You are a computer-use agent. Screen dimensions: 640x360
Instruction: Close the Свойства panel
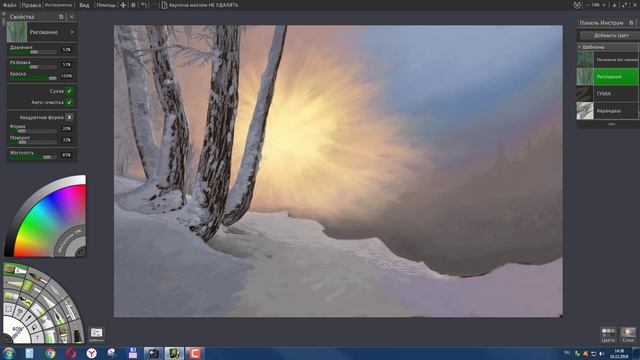71,17
